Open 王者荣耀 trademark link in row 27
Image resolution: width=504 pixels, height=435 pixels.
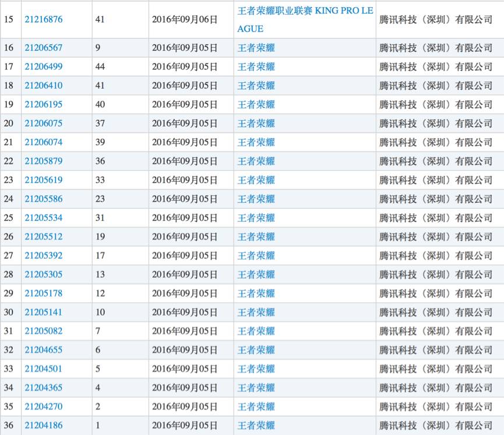pyautogui.click(x=256, y=256)
